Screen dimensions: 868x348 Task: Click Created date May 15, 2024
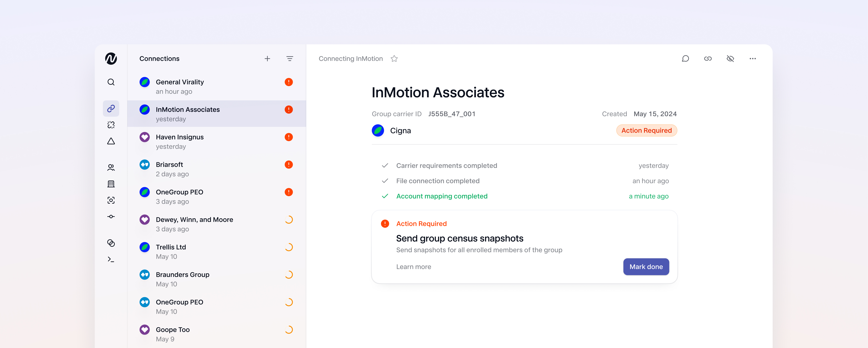point(655,114)
